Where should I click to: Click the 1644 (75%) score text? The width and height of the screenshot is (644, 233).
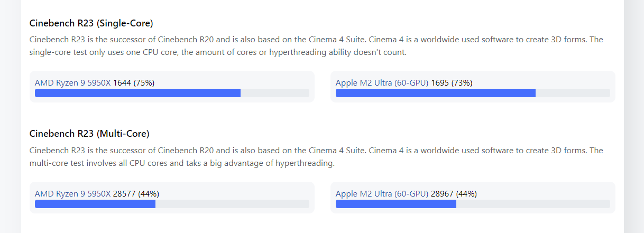134,82
